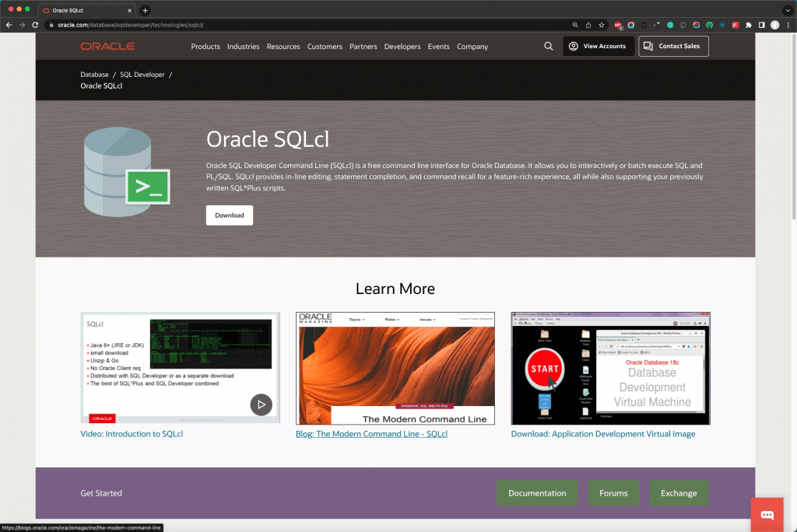Open the Chrome three-dot menu
The image size is (797, 532).
coord(788,25)
